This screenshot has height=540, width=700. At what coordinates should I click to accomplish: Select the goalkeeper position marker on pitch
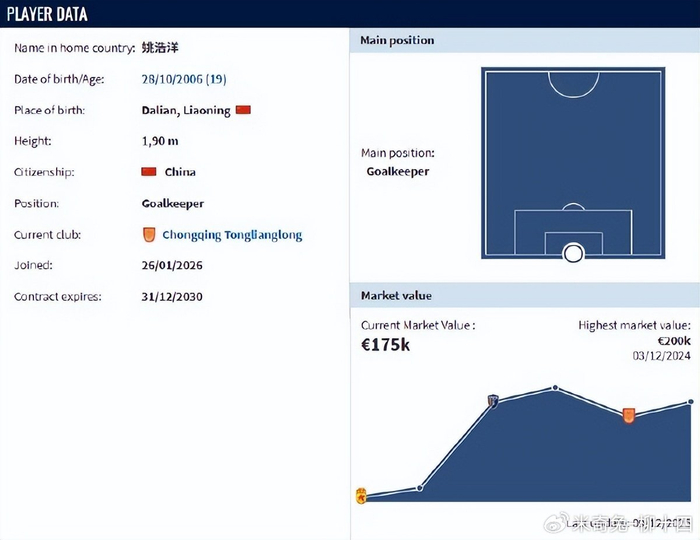point(574,253)
